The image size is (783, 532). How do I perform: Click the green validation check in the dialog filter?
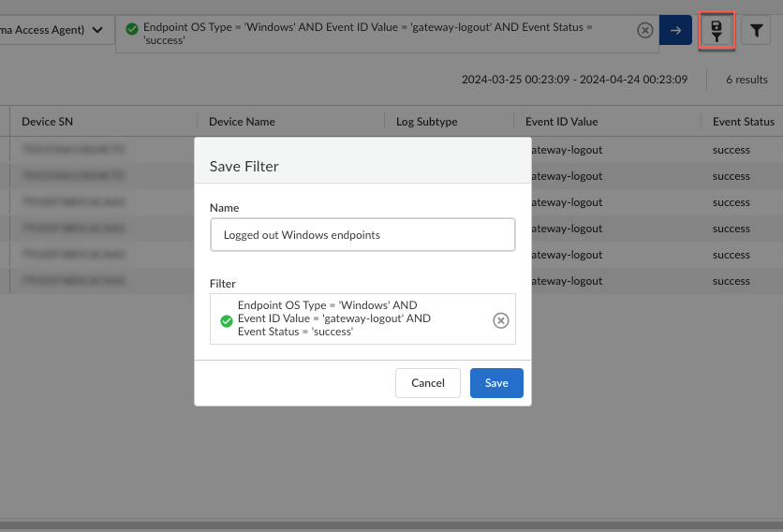(x=226, y=320)
